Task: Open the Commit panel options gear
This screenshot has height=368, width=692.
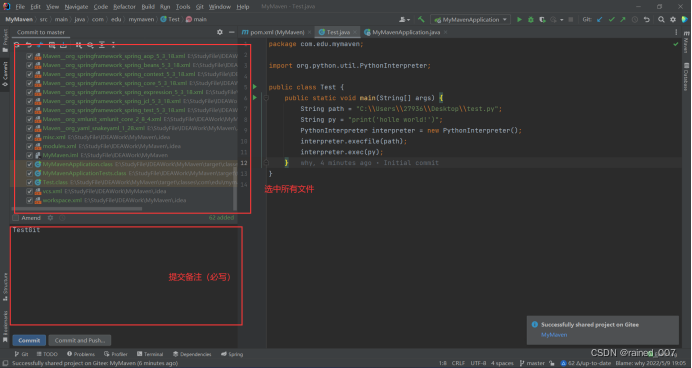Action: (220, 32)
